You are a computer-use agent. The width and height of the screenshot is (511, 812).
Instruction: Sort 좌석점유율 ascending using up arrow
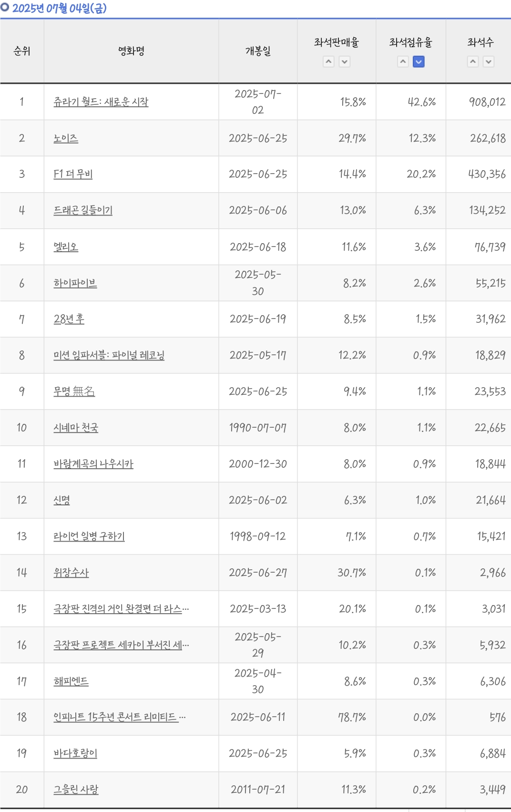point(403,62)
